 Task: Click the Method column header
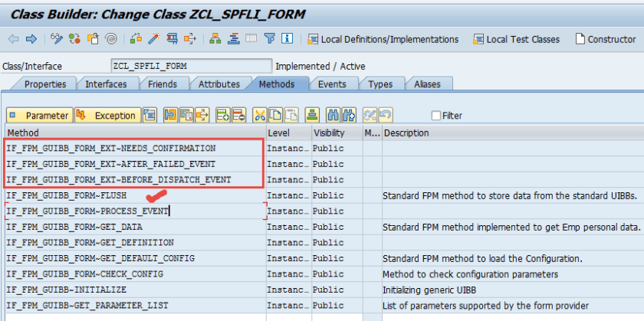136,133
